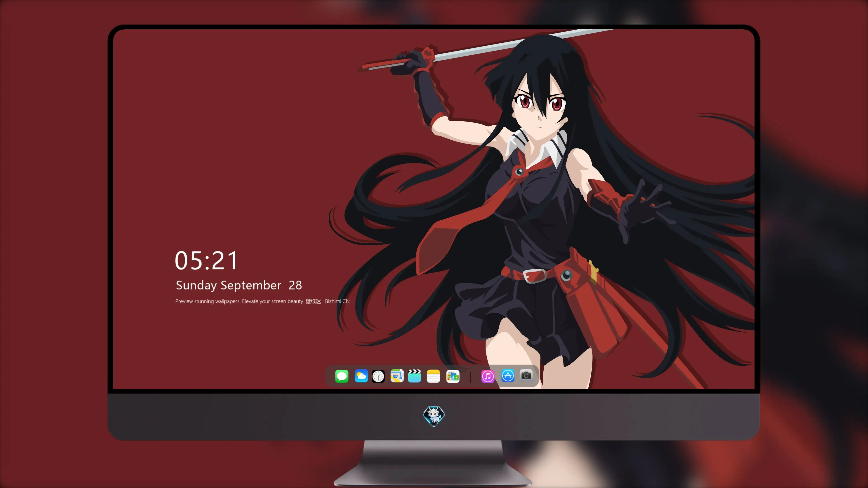
Task: Open the Camera app in the dock
Action: tap(526, 375)
